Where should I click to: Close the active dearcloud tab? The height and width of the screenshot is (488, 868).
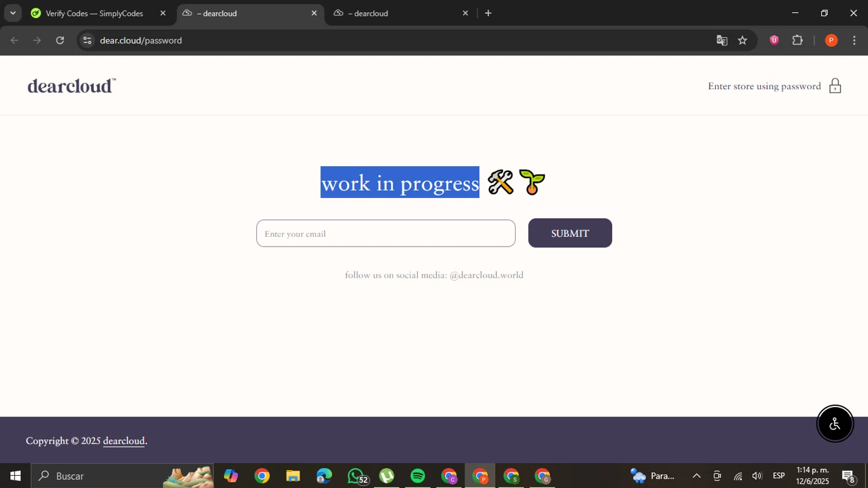pos(314,13)
